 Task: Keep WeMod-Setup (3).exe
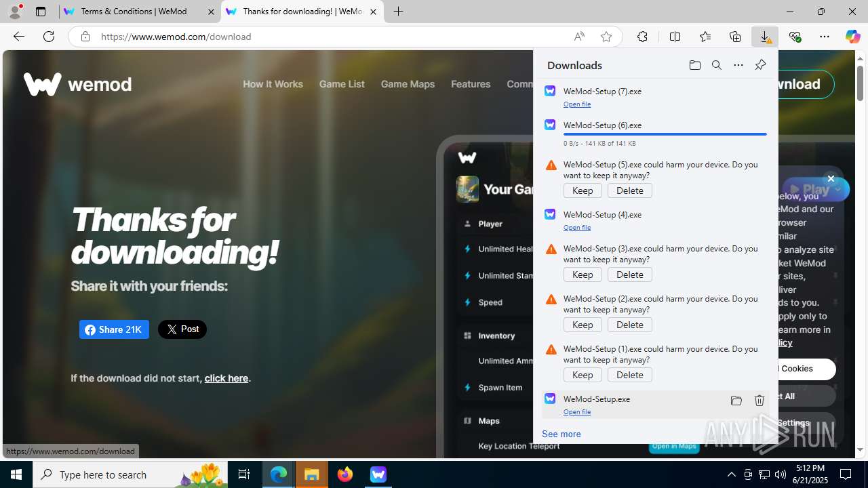(x=583, y=274)
